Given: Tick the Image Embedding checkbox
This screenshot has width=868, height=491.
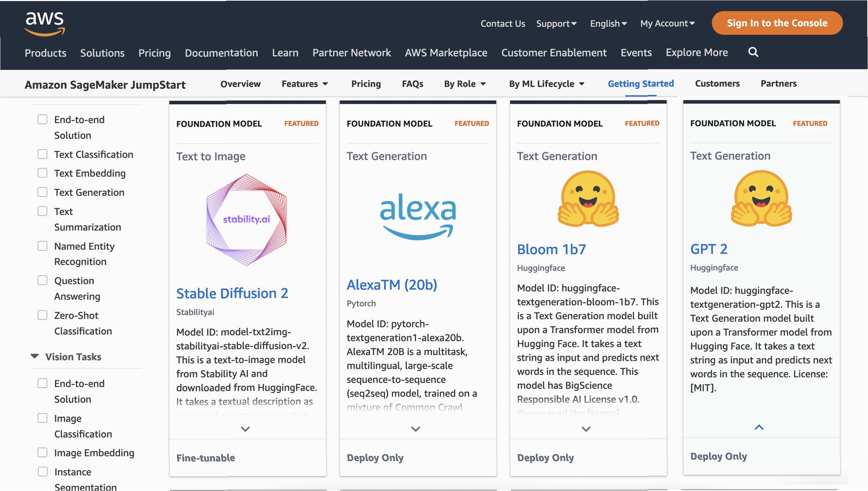Looking at the screenshot, I should [x=42, y=452].
